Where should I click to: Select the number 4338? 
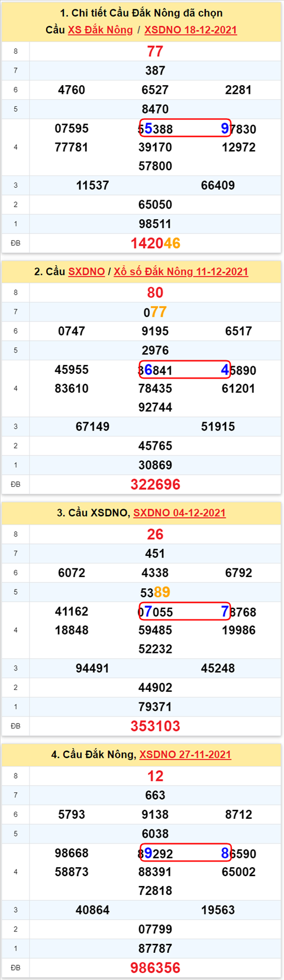coord(155,572)
